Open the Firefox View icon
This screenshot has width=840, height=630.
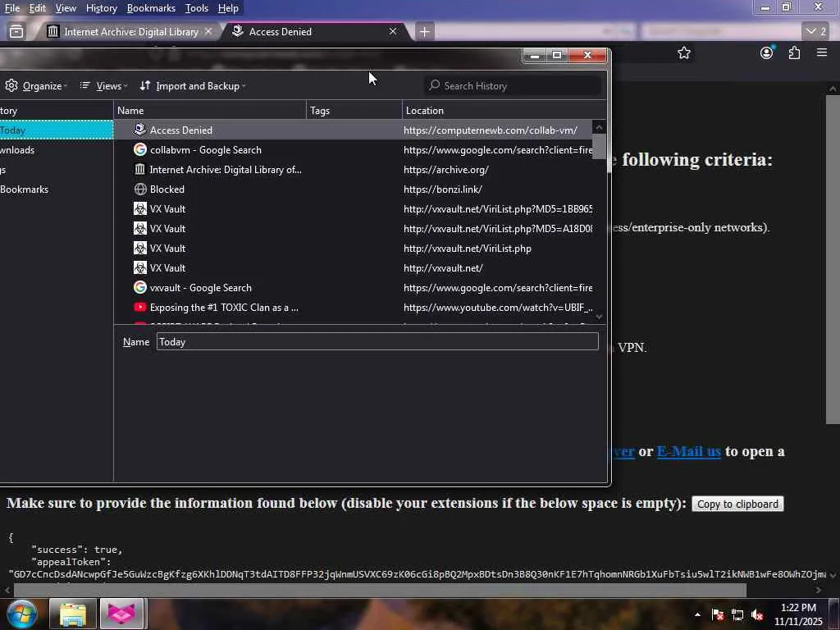[x=16, y=32]
